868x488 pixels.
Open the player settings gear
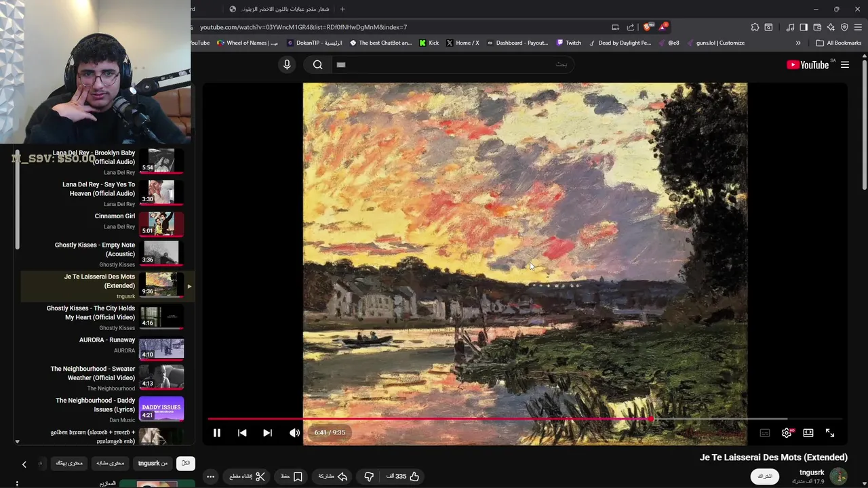pyautogui.click(x=787, y=432)
